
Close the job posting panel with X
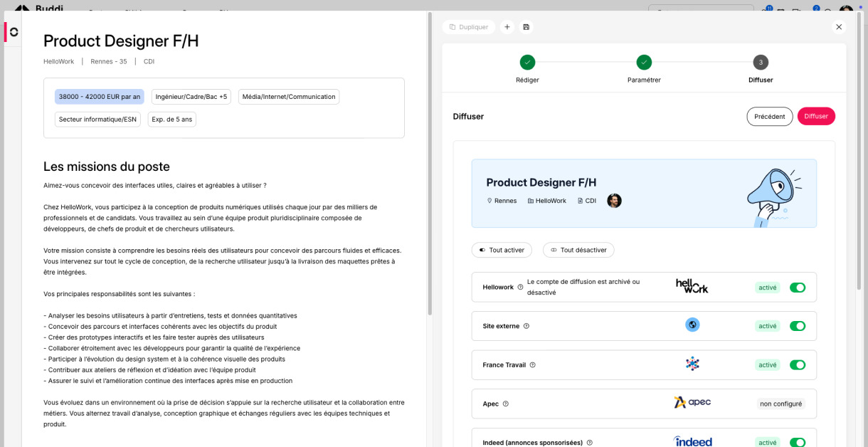[839, 27]
